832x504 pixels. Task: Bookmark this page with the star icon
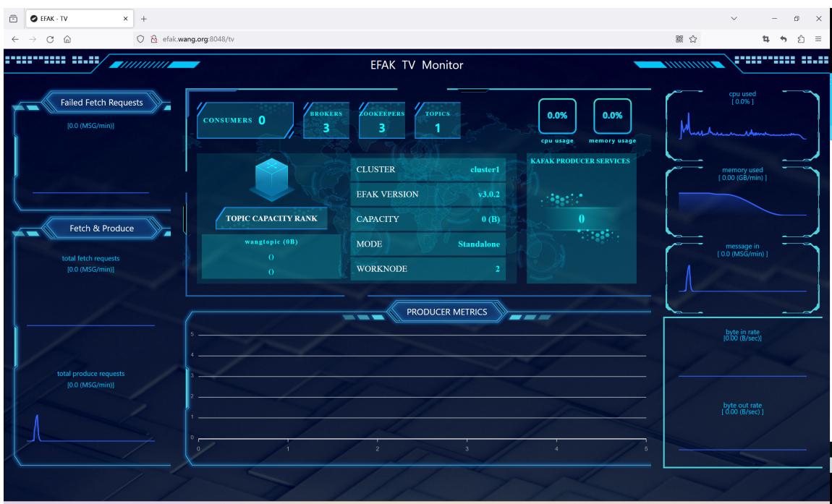[693, 39]
